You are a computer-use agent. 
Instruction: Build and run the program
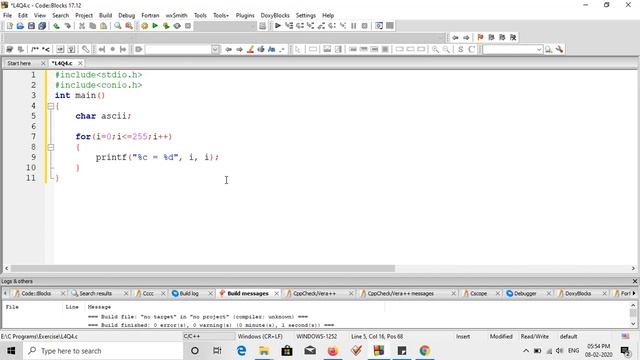(166, 26)
